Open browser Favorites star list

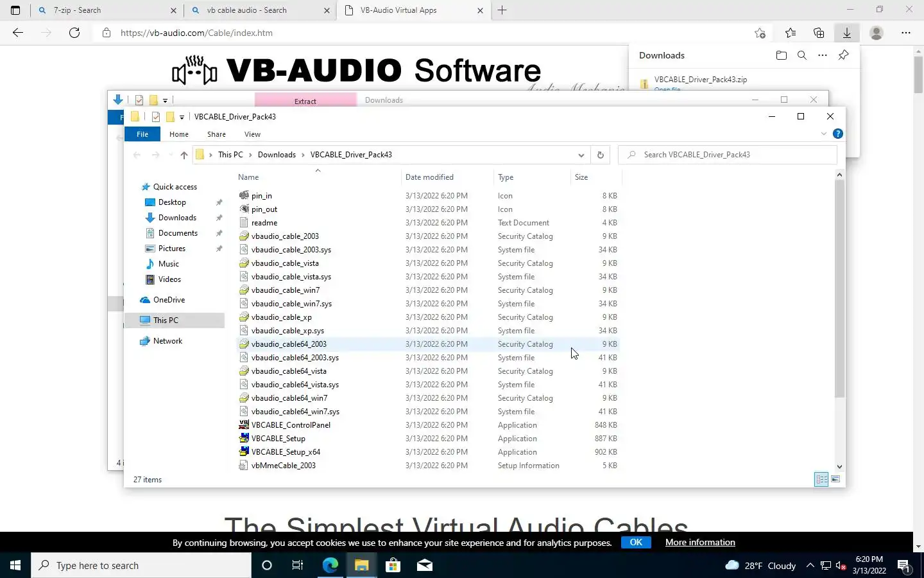pyautogui.click(x=791, y=33)
